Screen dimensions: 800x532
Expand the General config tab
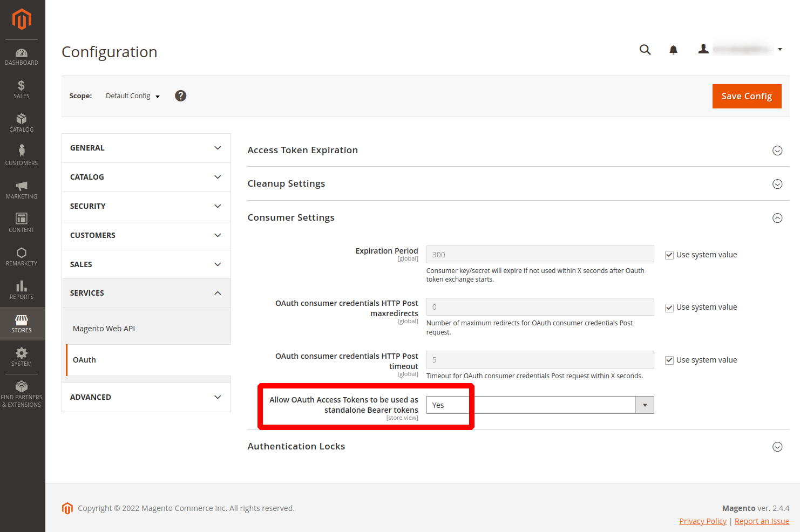146,148
